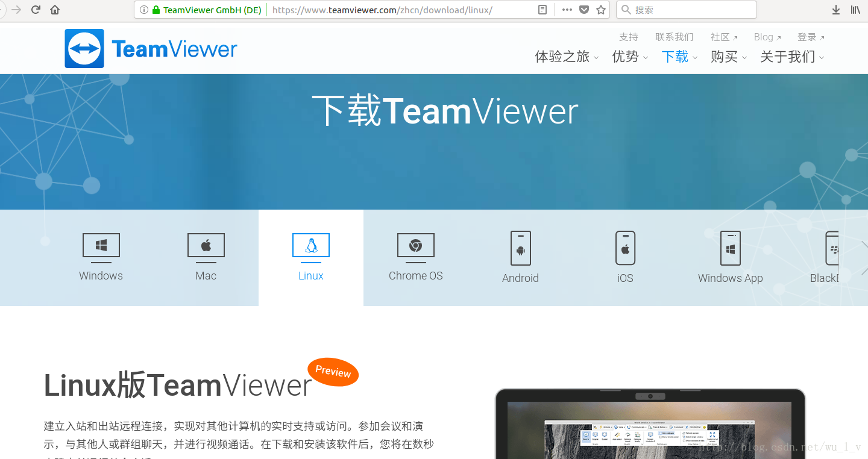Open the Blog external link
Screen dimensions: 868x459
pyautogui.click(x=767, y=37)
